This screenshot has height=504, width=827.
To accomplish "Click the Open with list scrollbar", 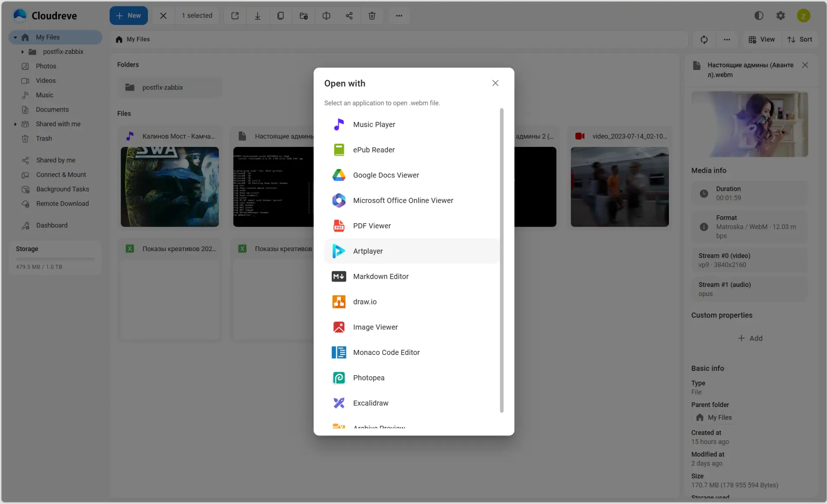I will point(501,261).
